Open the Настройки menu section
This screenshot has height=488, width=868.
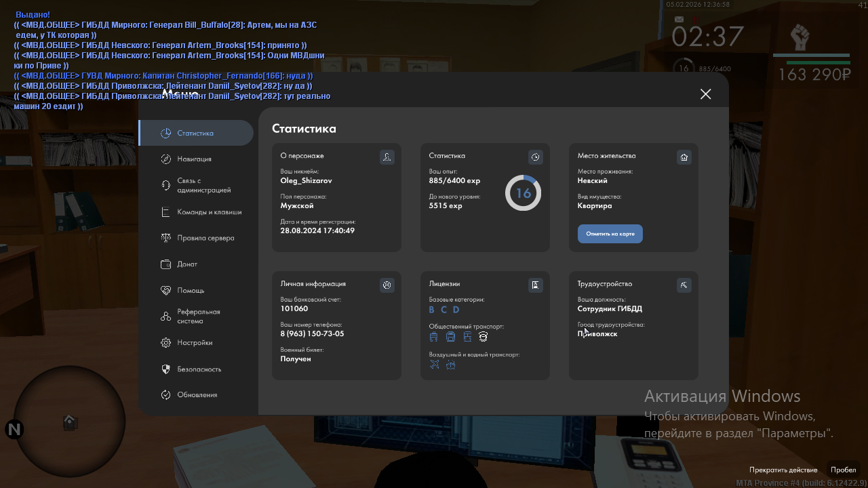pos(195,343)
